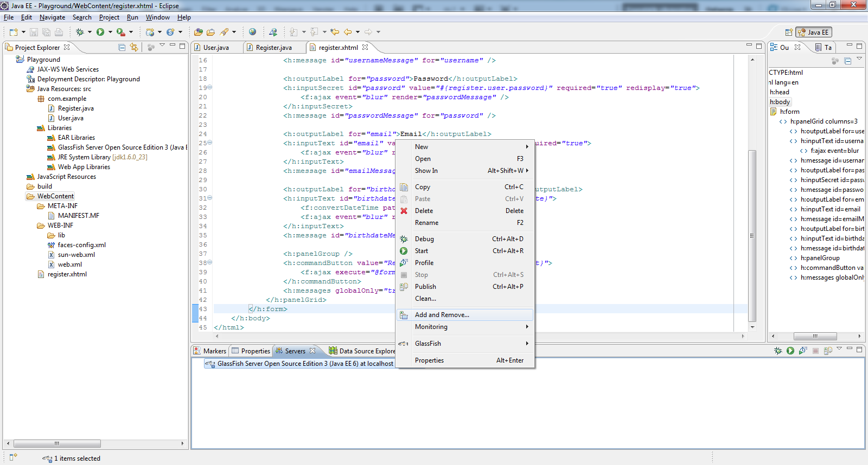Click the Project Explorer horizontal scrollbar
The image size is (868, 465).
click(57, 443)
